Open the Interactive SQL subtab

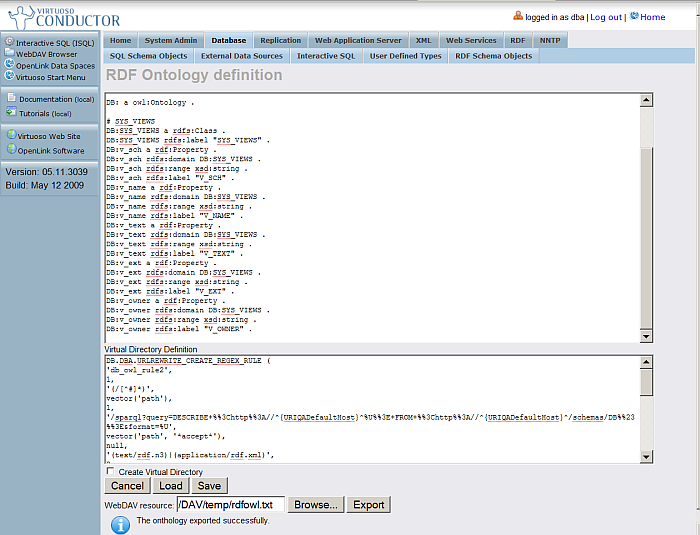pyautogui.click(x=326, y=56)
